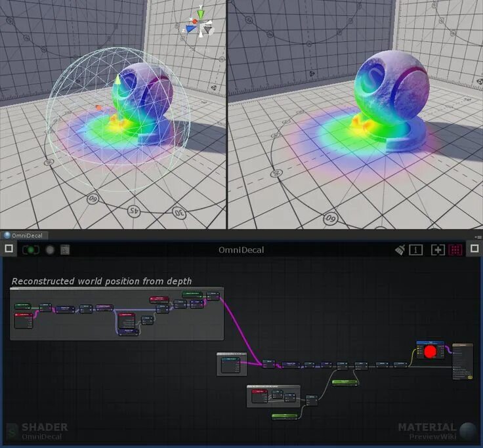
Task: Click the blue move handle arrow on floor
Action: [81, 131]
